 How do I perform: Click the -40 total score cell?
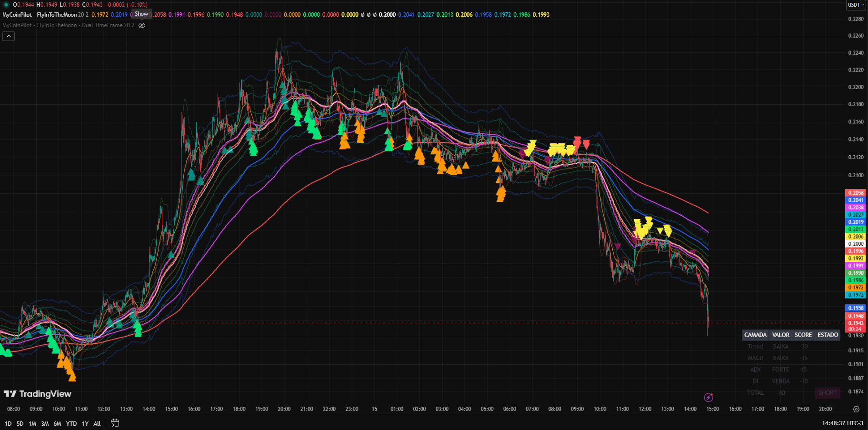click(781, 393)
